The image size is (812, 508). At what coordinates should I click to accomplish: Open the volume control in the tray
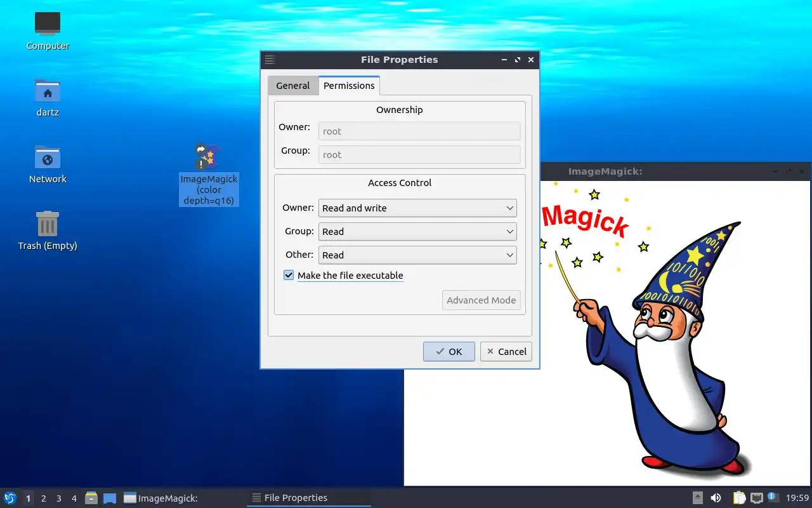click(x=716, y=498)
